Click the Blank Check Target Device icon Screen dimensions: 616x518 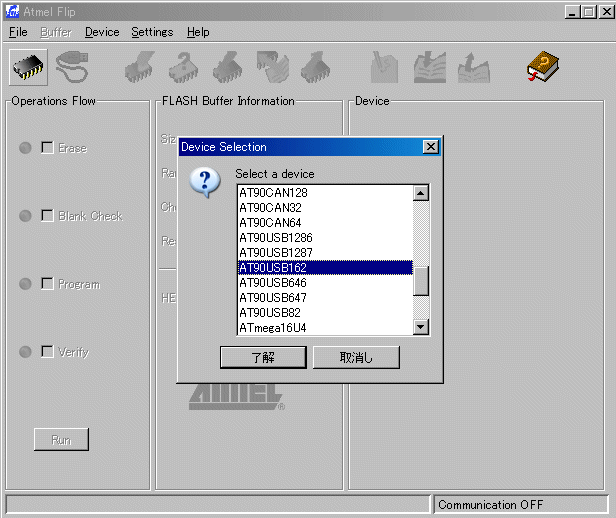click(x=183, y=67)
